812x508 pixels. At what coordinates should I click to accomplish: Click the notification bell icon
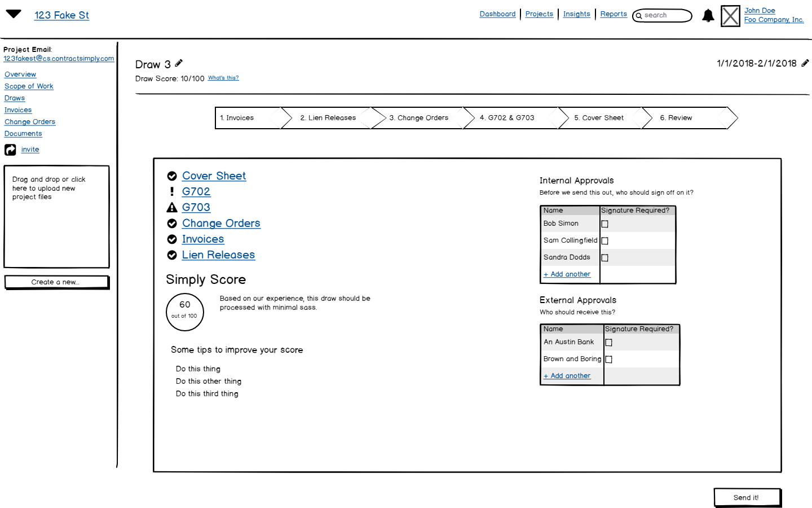pyautogui.click(x=708, y=16)
